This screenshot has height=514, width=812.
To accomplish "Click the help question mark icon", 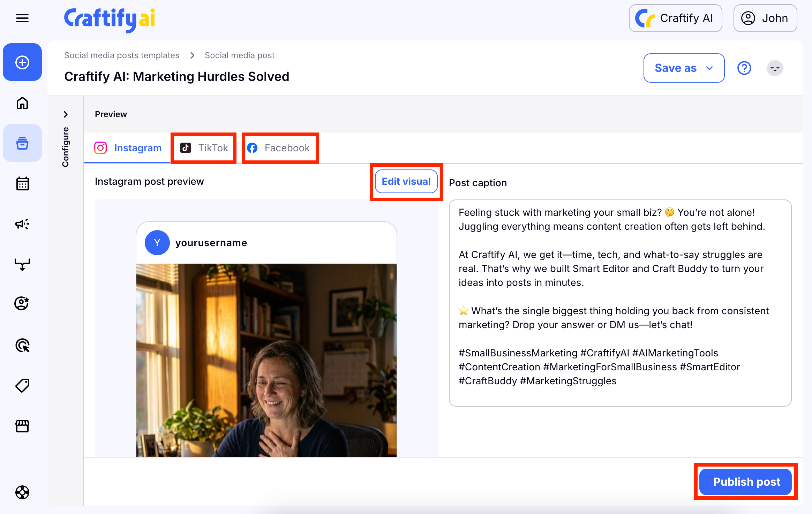I will [744, 68].
